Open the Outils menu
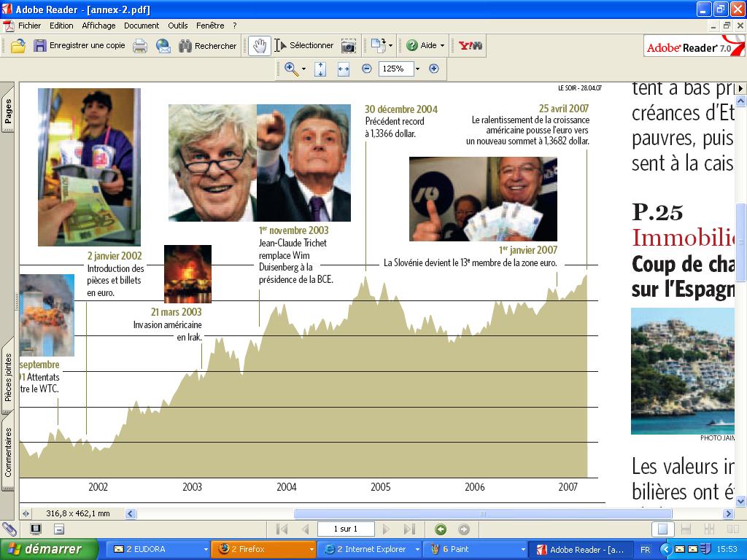The image size is (747, 560). (x=178, y=26)
